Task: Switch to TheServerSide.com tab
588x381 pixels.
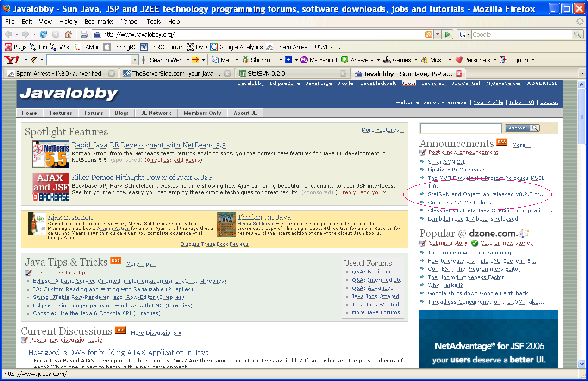Action: click(176, 73)
